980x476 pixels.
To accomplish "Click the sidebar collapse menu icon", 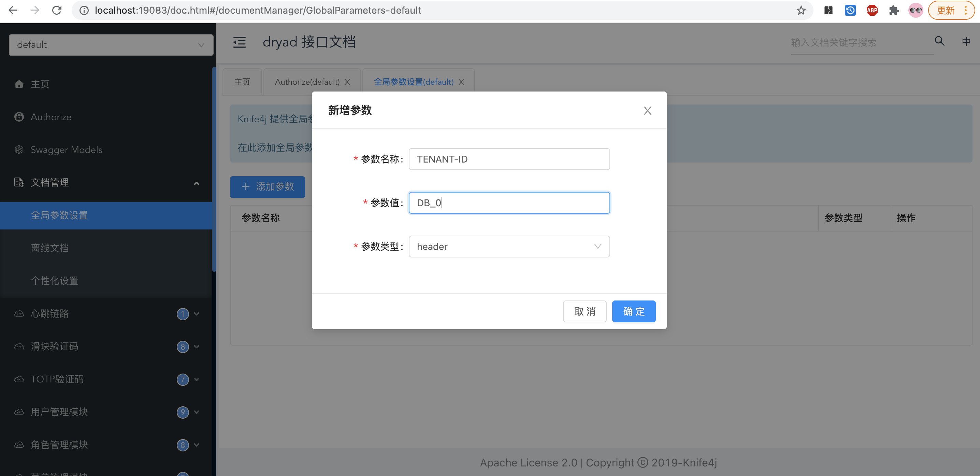I will point(239,42).
